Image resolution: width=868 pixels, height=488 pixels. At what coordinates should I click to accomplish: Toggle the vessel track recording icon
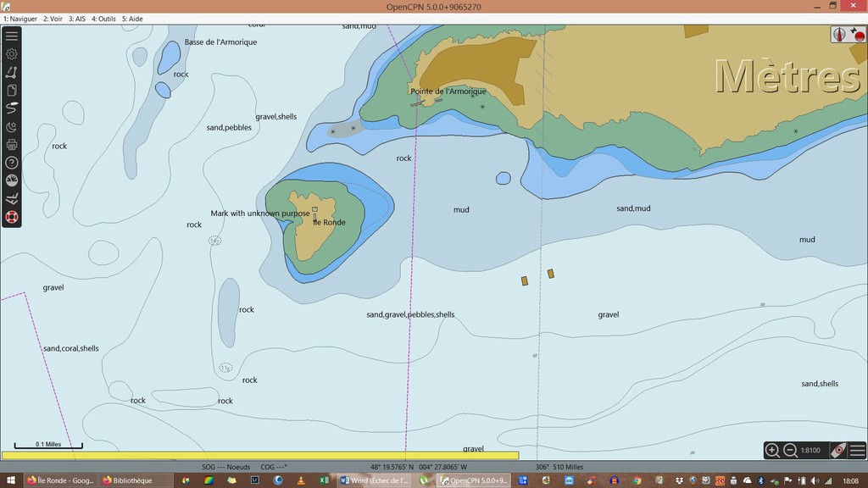pos(12,108)
